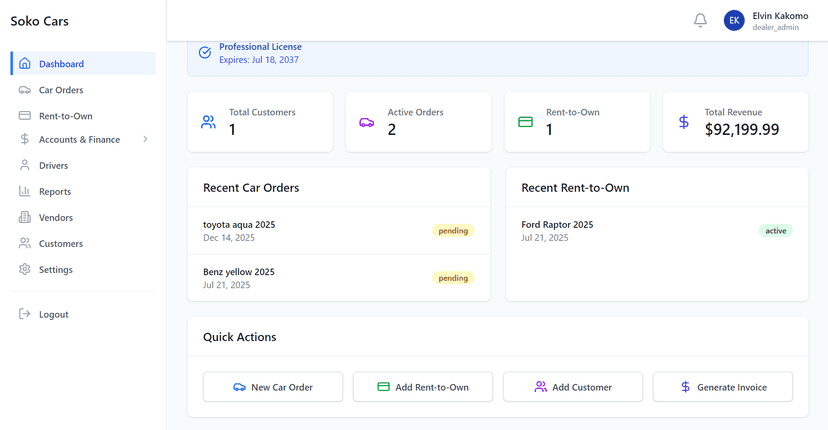The width and height of the screenshot is (828, 430).
Task: Click the notification bell icon
Action: [700, 21]
